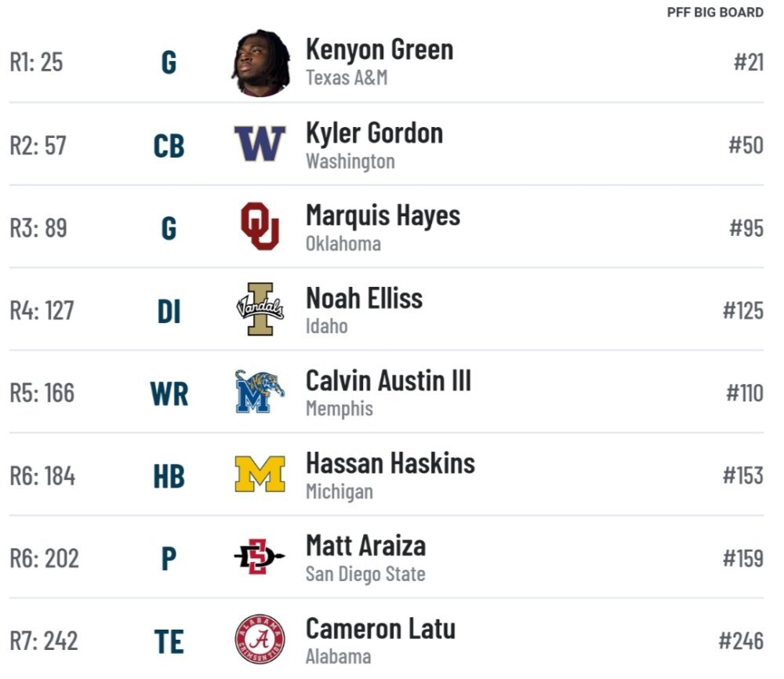Select Marquis Hayes player name
This screenshot has width=784, height=679.
(383, 216)
